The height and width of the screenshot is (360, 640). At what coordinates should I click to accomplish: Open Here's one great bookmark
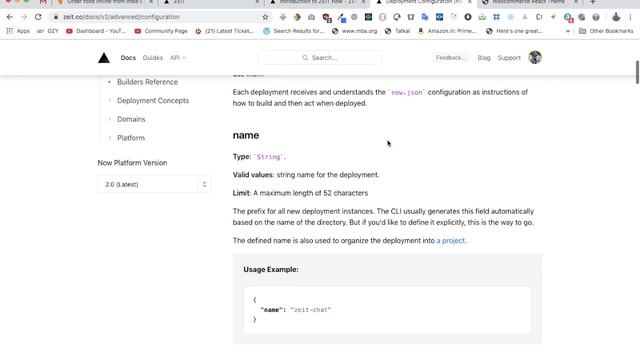pyautogui.click(x=514, y=31)
